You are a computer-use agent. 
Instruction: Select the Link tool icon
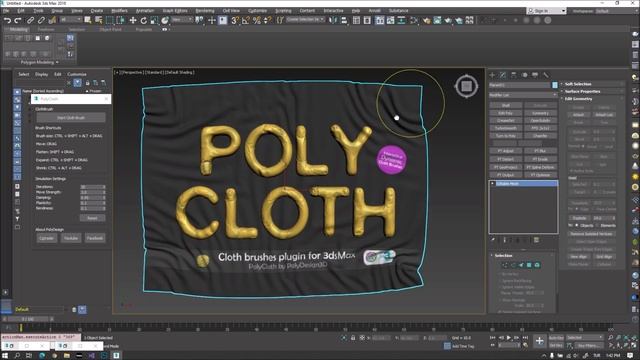point(31,20)
